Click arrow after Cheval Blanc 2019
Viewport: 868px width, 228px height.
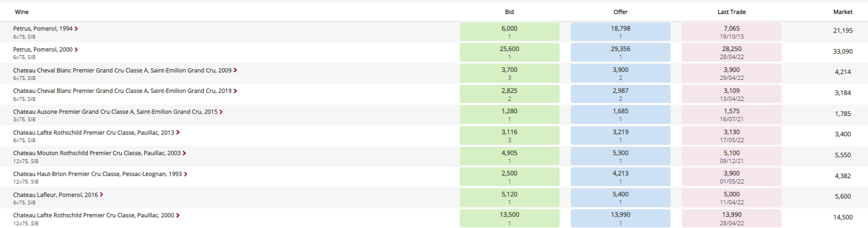click(236, 91)
